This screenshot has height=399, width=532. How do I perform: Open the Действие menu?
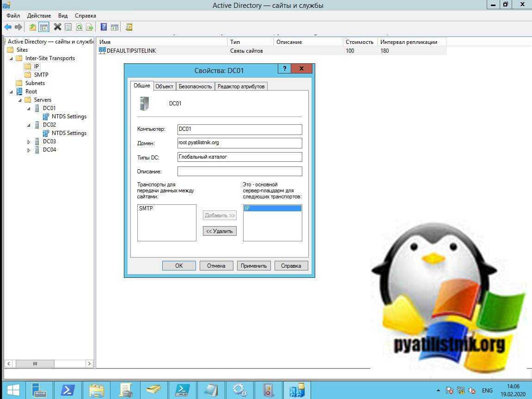click(x=39, y=16)
